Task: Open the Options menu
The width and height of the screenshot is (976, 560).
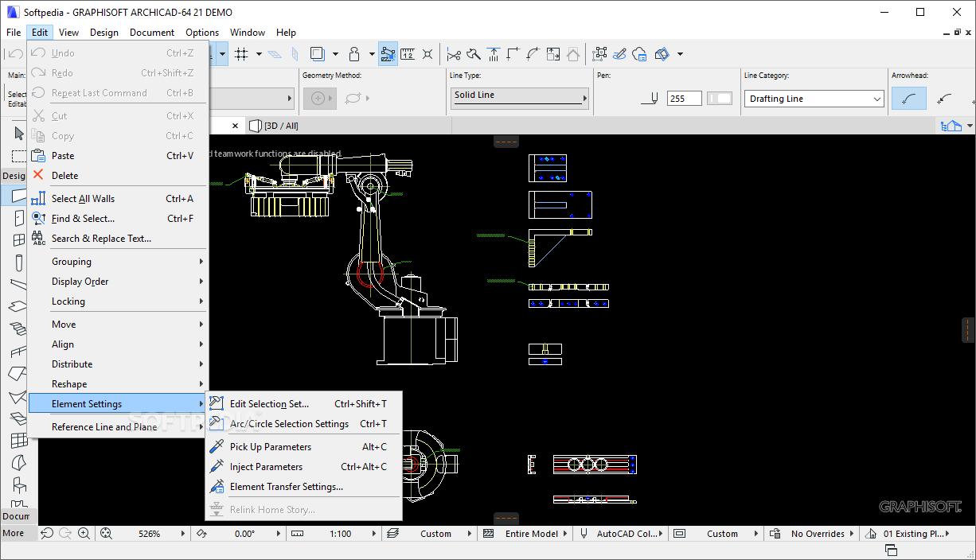Action: coord(202,33)
